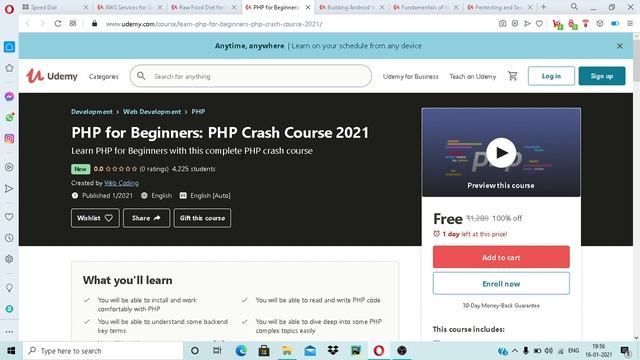Open Dropbox from the taskbar
The height and width of the screenshot is (360, 640).
[333, 351]
